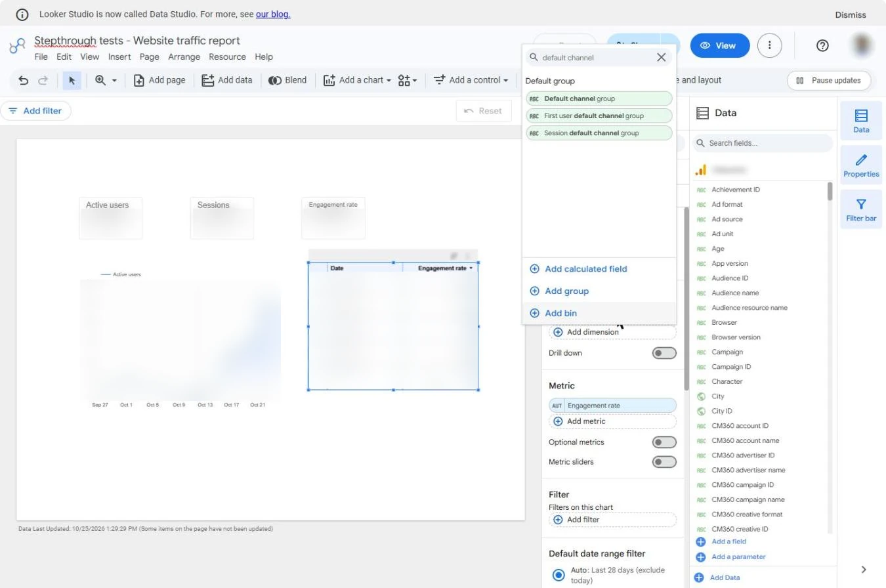Click the Add a parameter plus icon

(x=700, y=557)
